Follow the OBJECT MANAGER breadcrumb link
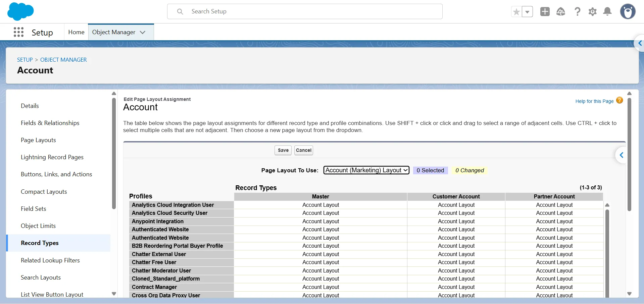This screenshot has height=304, width=644. (x=63, y=60)
